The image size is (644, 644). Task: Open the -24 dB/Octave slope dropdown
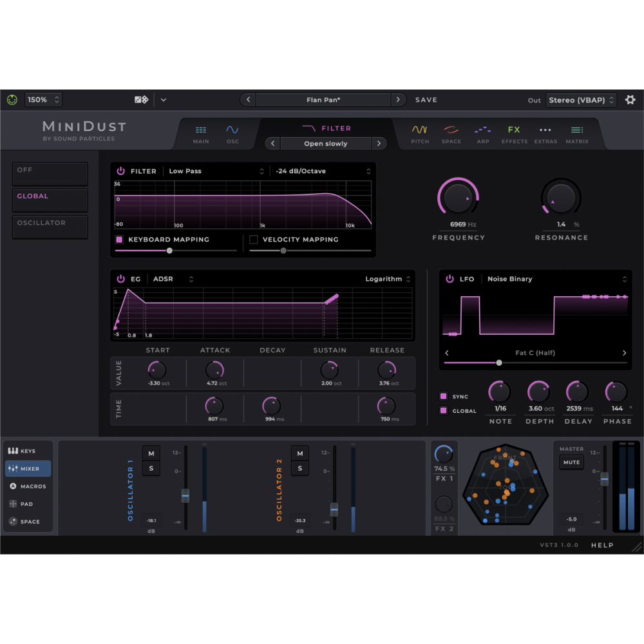[322, 171]
